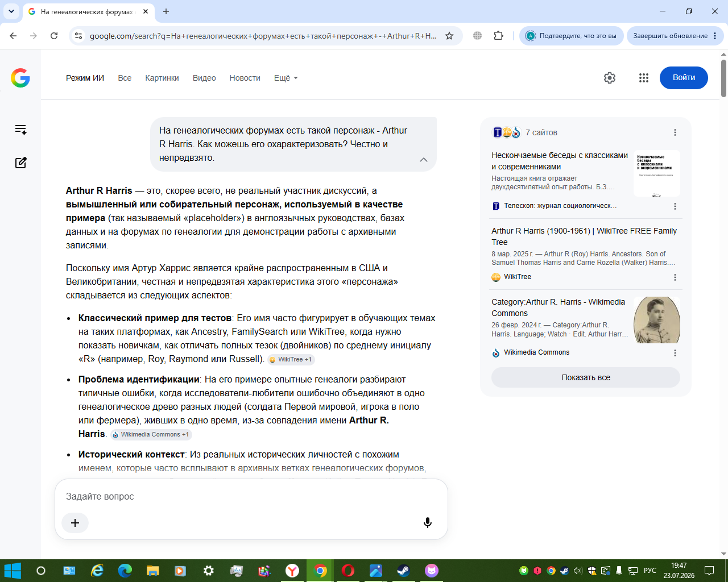This screenshot has height=582, width=728.
Task: Click the Arthur R. Harris portrait thumbnail
Action: pos(657,320)
